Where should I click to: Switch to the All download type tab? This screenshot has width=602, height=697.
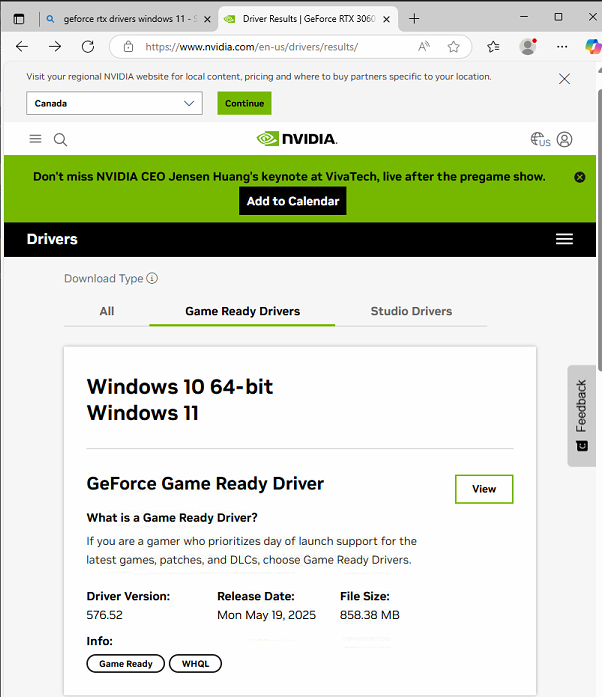107,311
